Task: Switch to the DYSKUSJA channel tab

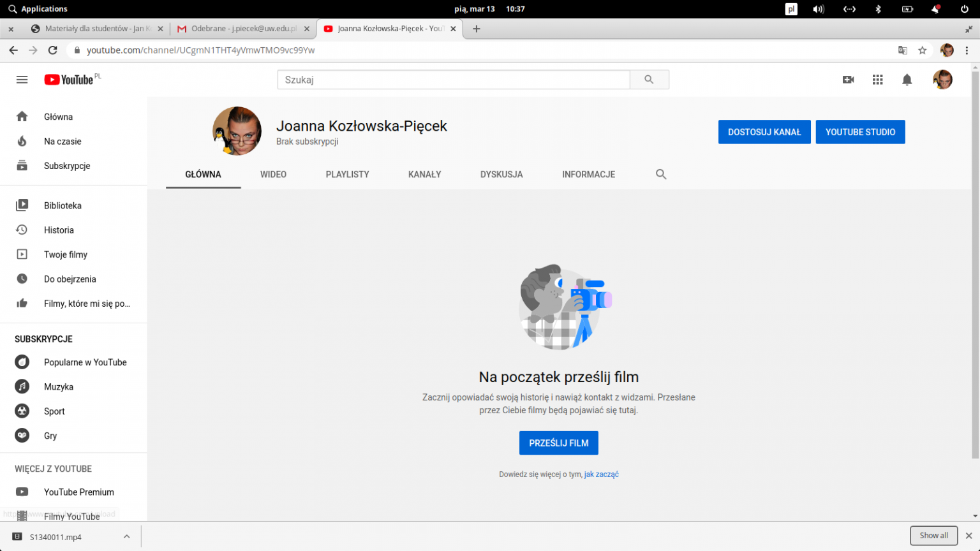Action: click(x=501, y=174)
